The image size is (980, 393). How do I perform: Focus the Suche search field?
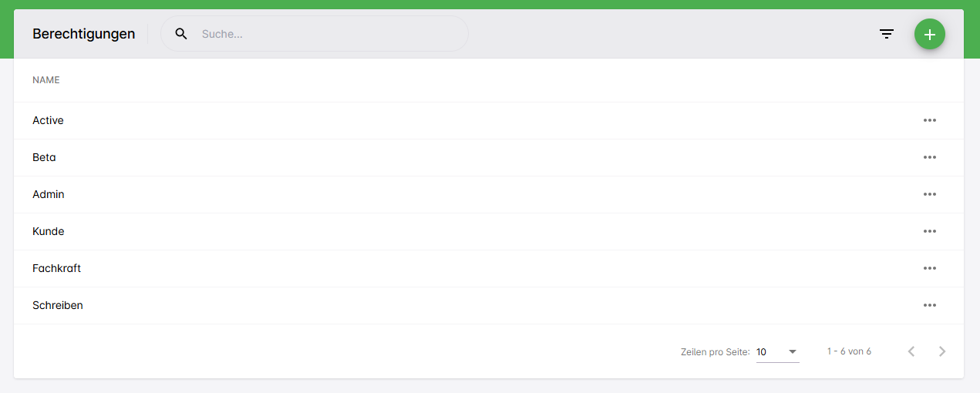(x=324, y=34)
